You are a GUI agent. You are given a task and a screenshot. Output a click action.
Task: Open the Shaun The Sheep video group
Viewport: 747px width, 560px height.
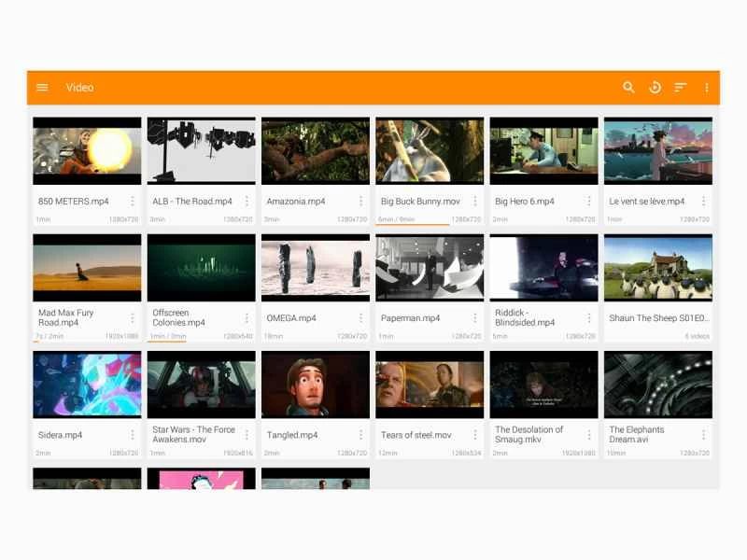[658, 268]
